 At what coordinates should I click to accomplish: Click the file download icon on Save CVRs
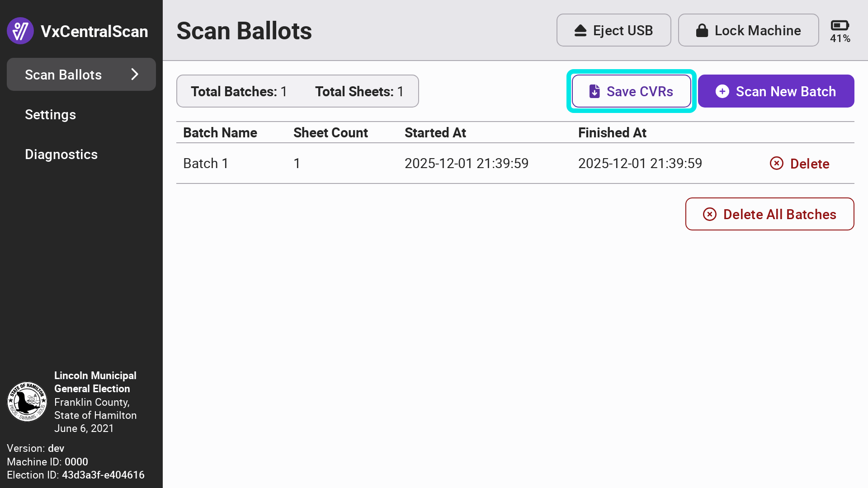[x=594, y=91]
